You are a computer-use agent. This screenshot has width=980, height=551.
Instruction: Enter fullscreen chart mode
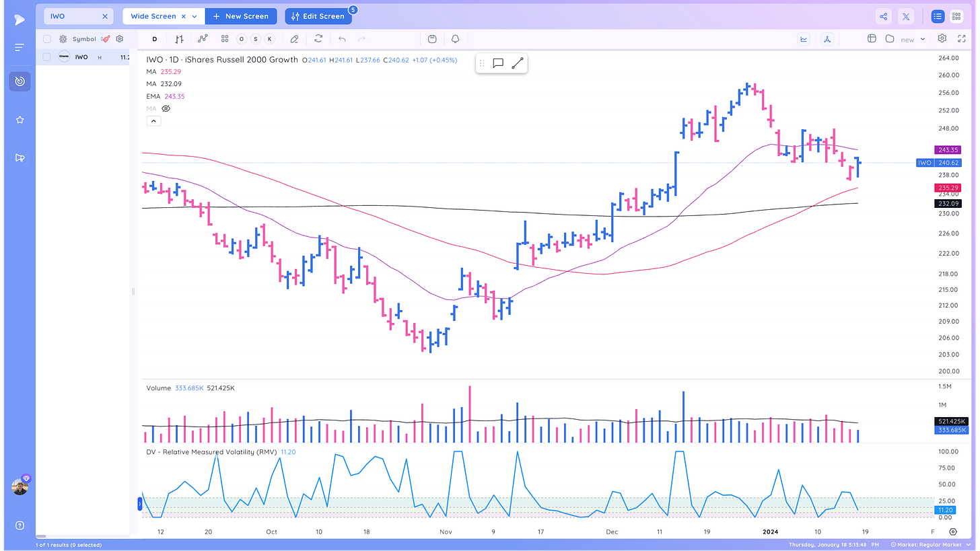[x=962, y=39]
